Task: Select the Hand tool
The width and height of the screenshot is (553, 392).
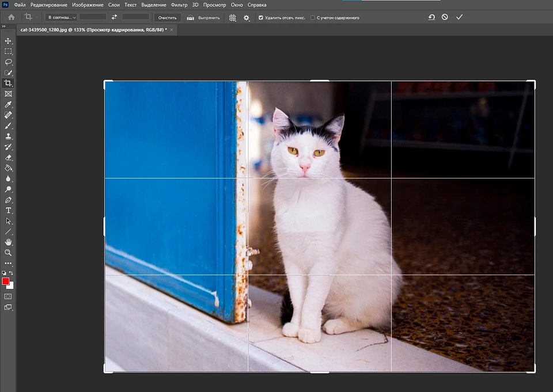Action: point(8,242)
